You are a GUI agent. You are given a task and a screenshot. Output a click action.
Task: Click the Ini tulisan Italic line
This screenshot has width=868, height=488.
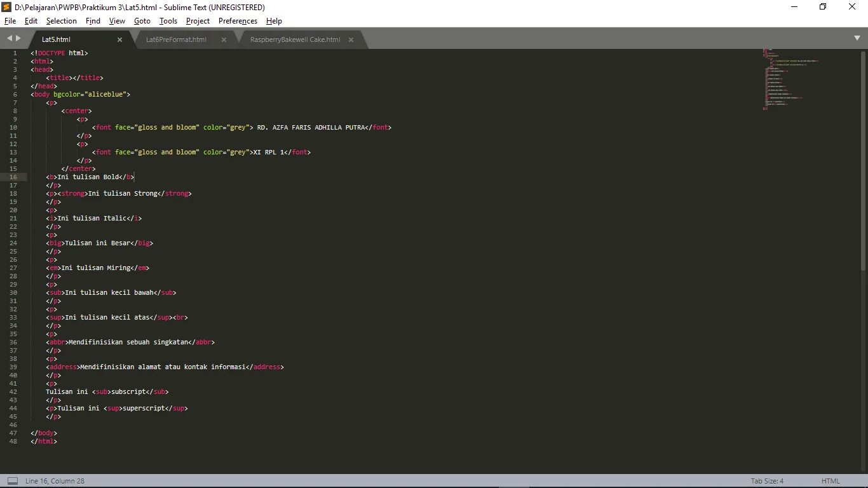pyautogui.click(x=94, y=218)
